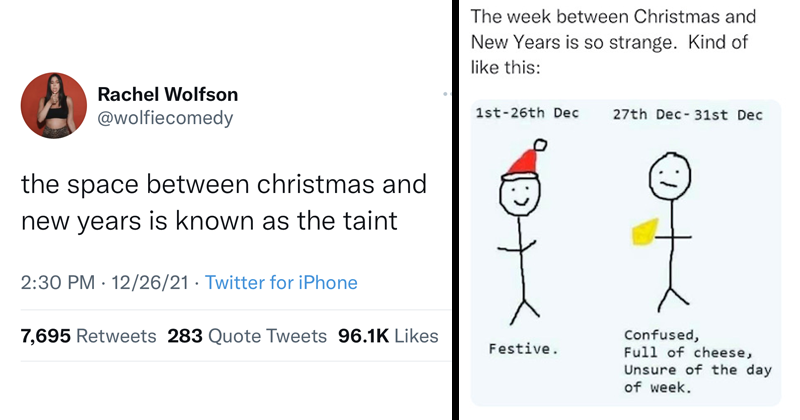Click the yellow cheese wedge
This screenshot has height=420, width=800.
[x=645, y=229]
